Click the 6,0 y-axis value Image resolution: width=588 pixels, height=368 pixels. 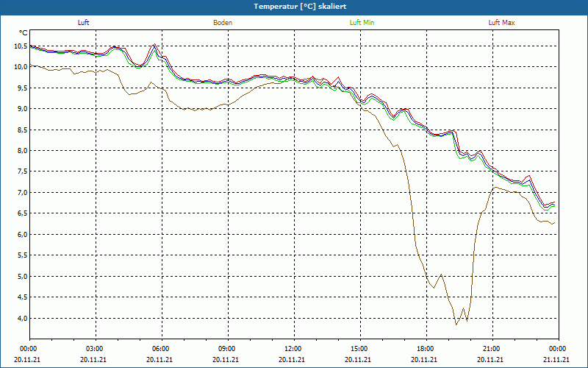(x=22, y=234)
